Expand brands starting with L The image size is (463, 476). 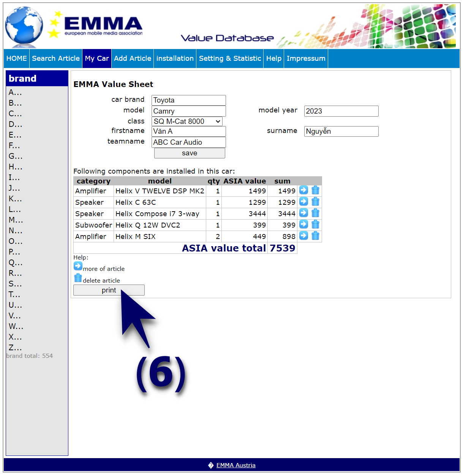pos(15,209)
